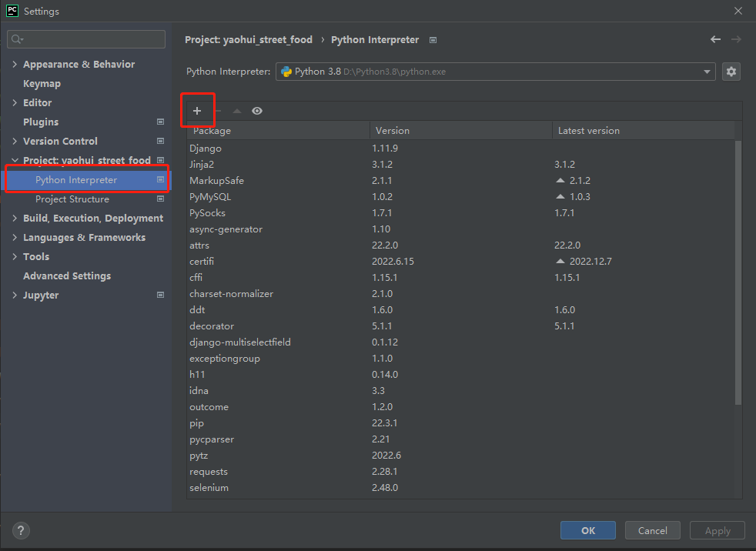This screenshot has width=756, height=551.
Task: Select the ddt package row
Action: 461,310
